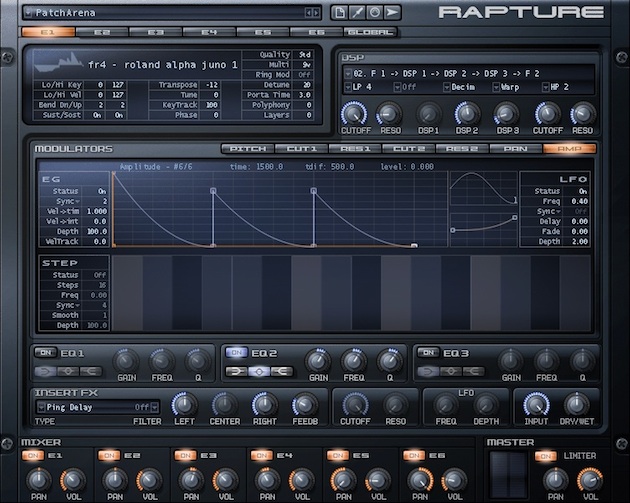Toggle mixer E5 ON button
Viewport: 630px width, 503px height.
point(338,456)
